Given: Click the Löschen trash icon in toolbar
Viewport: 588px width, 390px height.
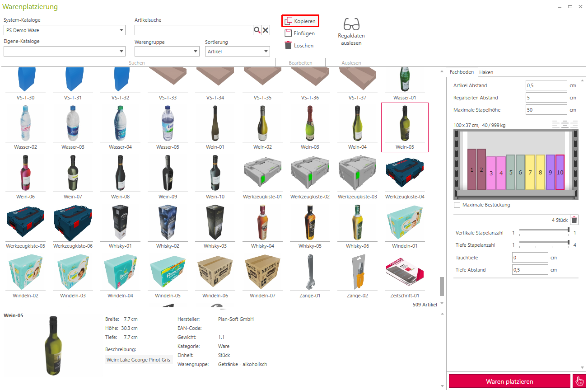Looking at the screenshot, I should click(x=288, y=45).
